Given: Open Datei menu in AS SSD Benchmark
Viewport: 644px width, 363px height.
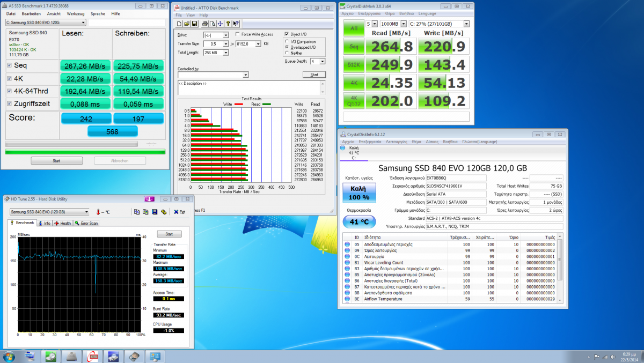Looking at the screenshot, I should coord(11,13).
